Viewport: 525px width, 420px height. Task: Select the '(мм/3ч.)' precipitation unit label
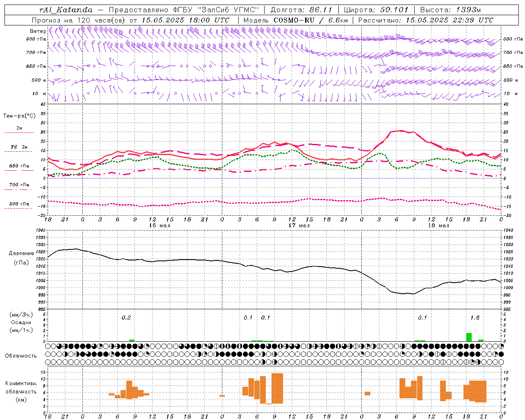21,315
